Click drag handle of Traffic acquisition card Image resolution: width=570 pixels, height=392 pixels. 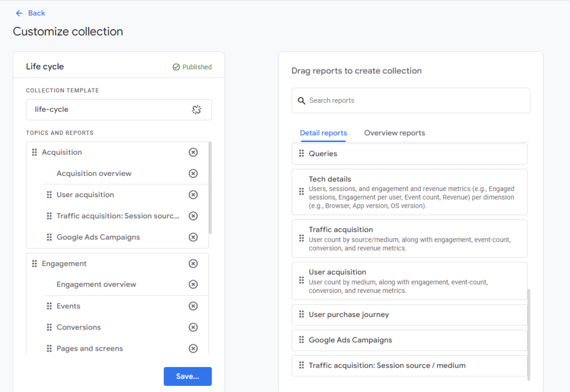[301, 238]
